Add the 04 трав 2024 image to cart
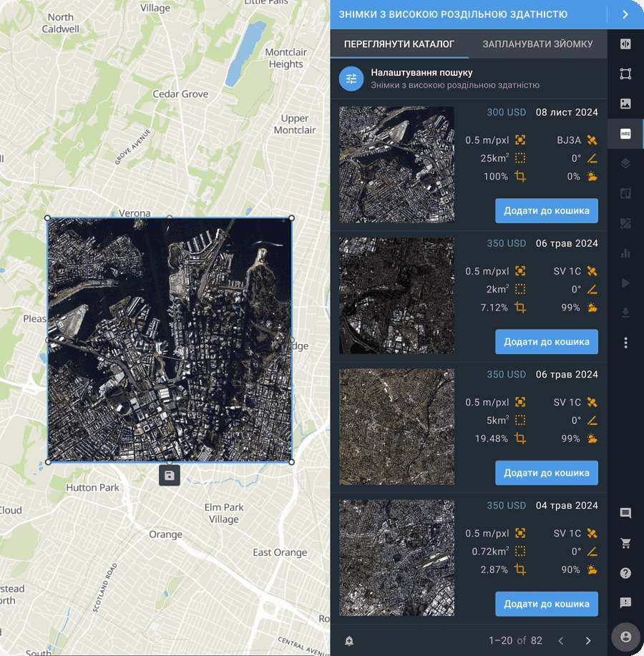This screenshot has height=656, width=644. 546,603
